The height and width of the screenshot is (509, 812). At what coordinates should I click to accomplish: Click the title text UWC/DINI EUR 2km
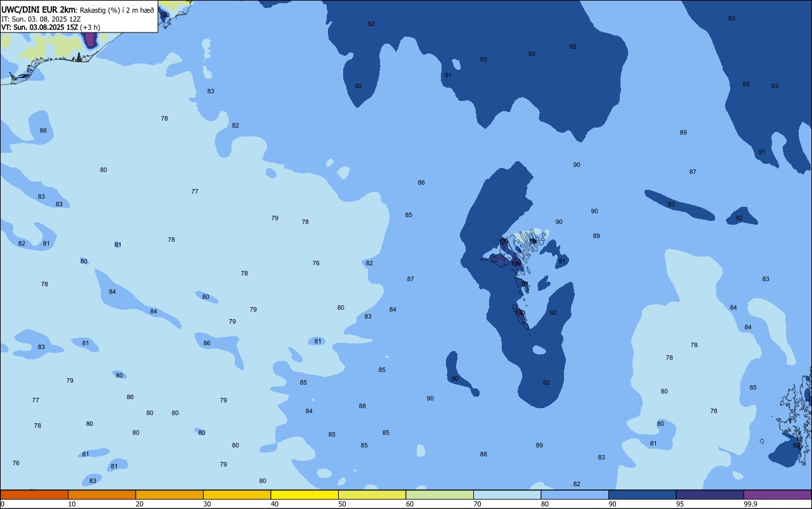(x=39, y=10)
